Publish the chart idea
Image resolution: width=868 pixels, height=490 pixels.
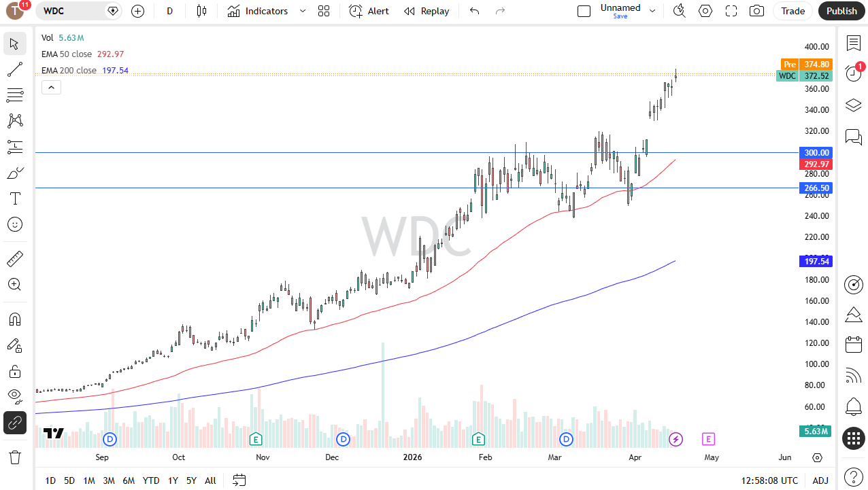pyautogui.click(x=841, y=11)
